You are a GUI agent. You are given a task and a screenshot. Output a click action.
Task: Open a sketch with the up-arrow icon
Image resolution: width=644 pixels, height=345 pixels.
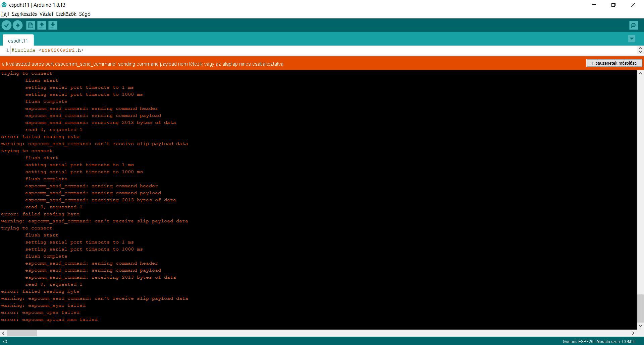[x=42, y=25]
